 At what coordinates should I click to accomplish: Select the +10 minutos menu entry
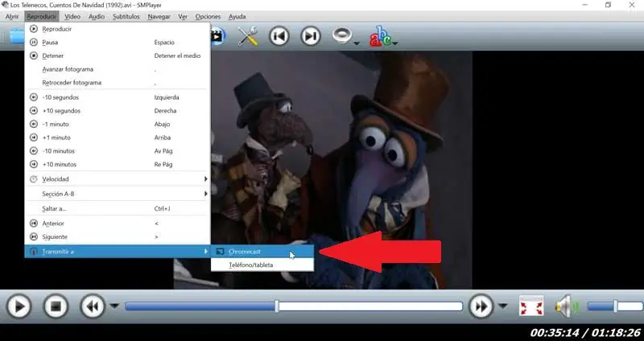tap(118, 164)
